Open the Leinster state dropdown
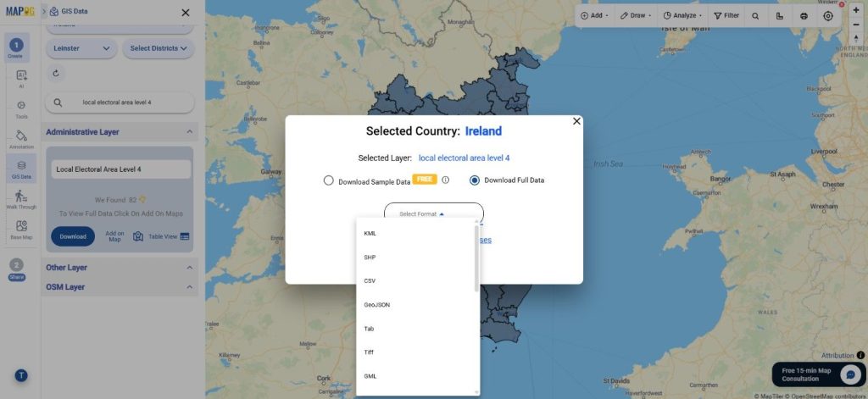The image size is (868, 399). tap(81, 48)
